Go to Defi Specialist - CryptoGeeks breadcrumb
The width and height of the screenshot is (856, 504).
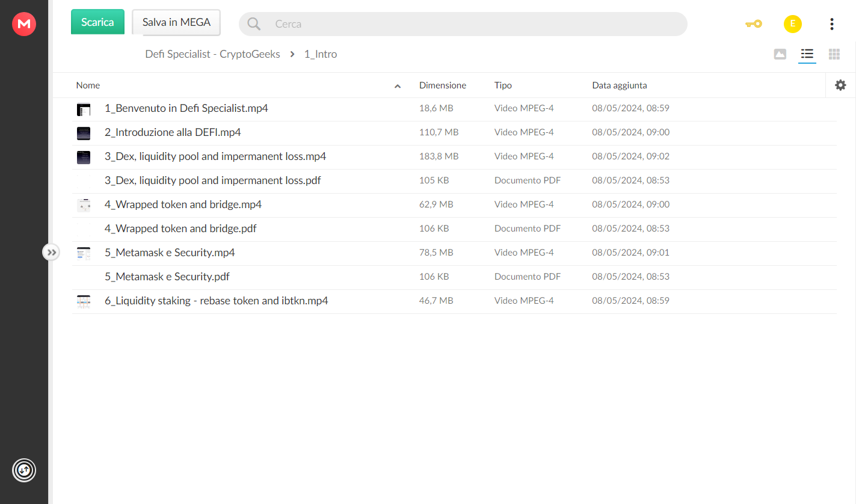click(213, 54)
